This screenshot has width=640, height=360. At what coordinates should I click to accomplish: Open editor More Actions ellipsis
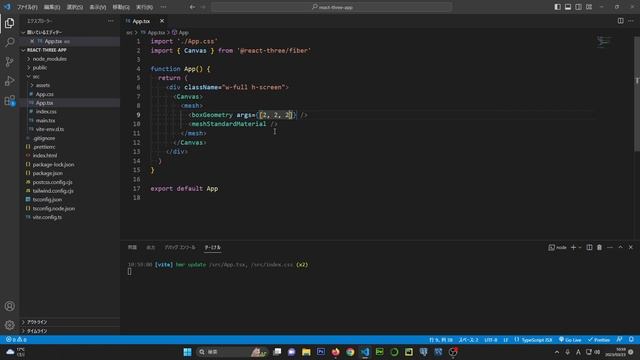(631, 21)
